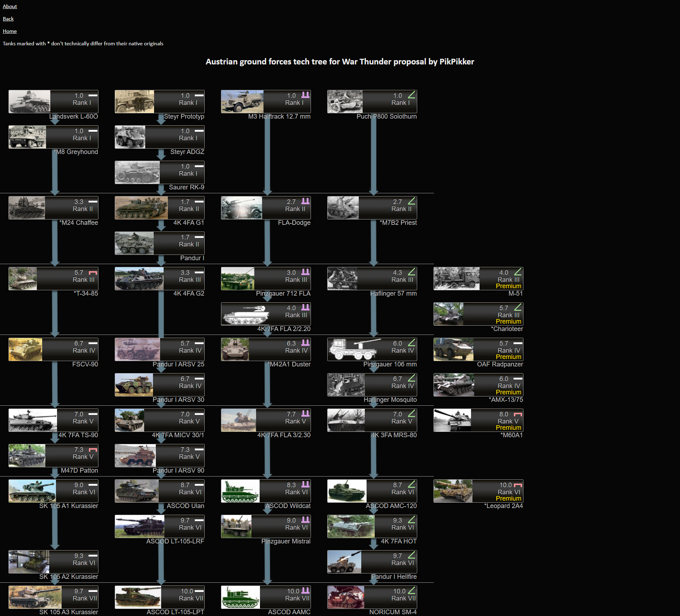Click the Haflinger Mosquito label

click(390, 400)
